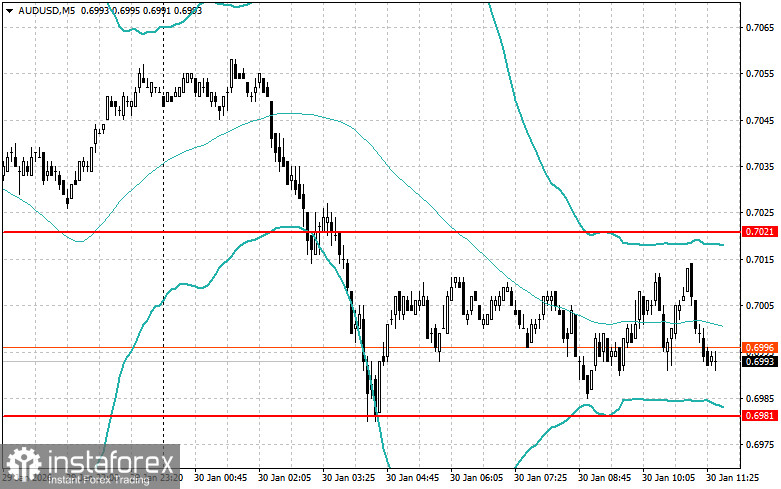Click the 0.6985 price axis value

coord(760,399)
